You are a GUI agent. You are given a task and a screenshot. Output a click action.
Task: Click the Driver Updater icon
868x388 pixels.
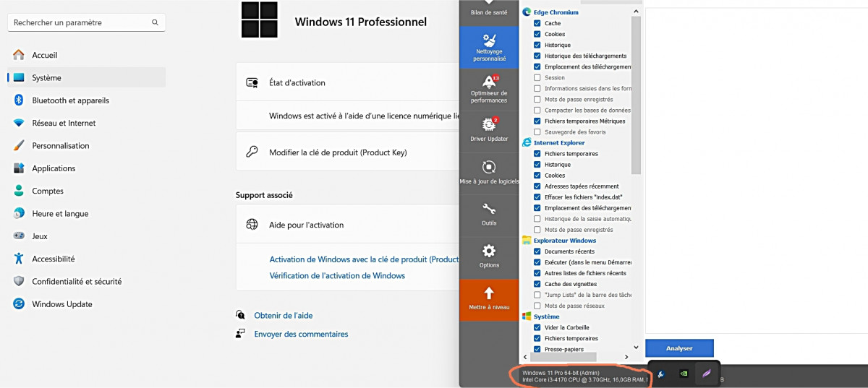point(489,128)
